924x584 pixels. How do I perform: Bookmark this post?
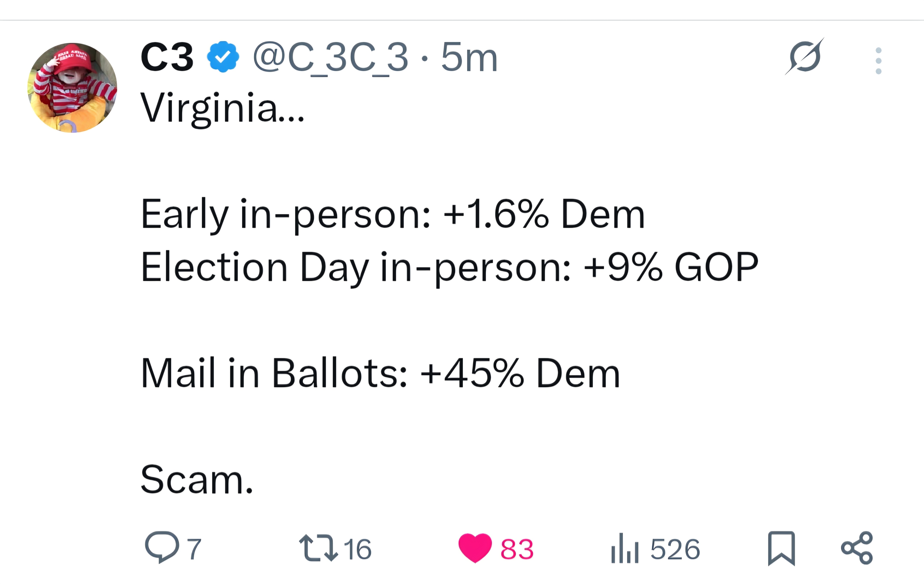point(781,548)
